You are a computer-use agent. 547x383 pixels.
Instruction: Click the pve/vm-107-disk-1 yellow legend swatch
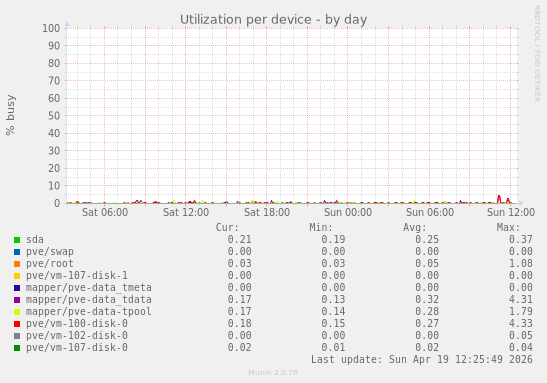click(17, 276)
